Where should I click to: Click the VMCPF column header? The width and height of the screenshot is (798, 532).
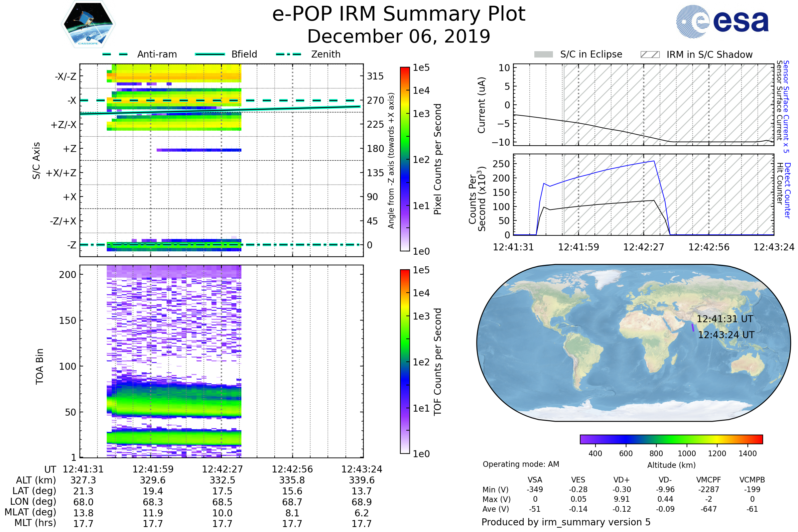(x=709, y=480)
